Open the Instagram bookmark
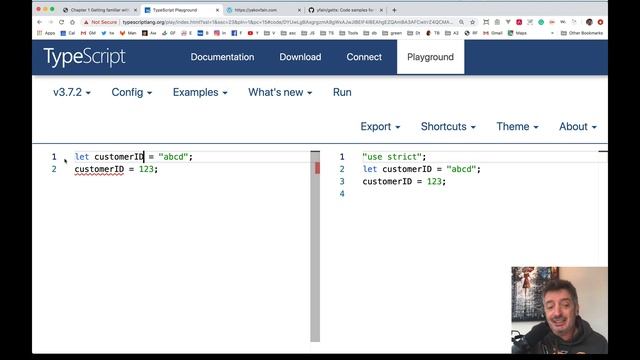This screenshot has width=640, height=360. tap(220, 33)
